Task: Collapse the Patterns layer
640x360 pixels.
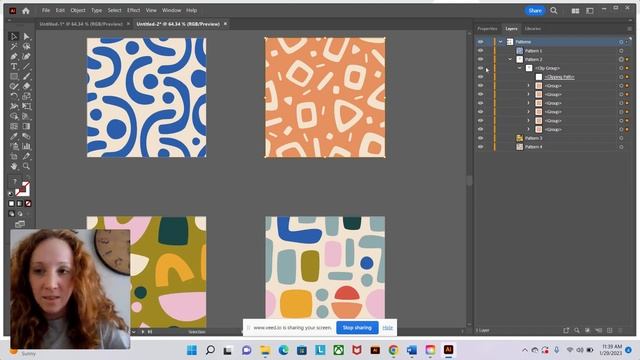Action: pyautogui.click(x=500, y=42)
